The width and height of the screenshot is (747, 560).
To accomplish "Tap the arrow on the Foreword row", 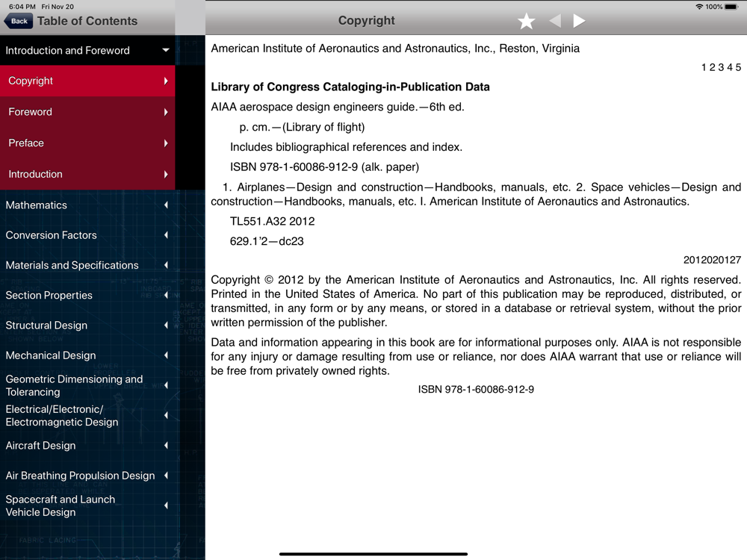I will click(166, 112).
